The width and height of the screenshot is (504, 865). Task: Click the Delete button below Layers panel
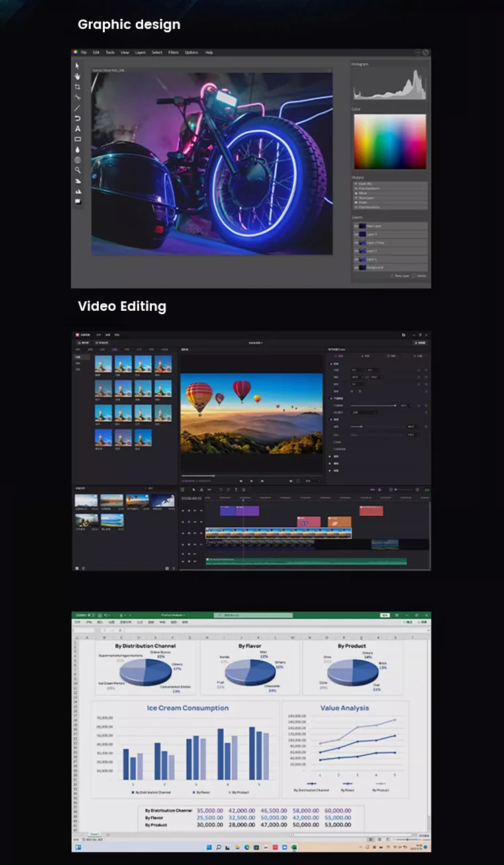click(419, 276)
